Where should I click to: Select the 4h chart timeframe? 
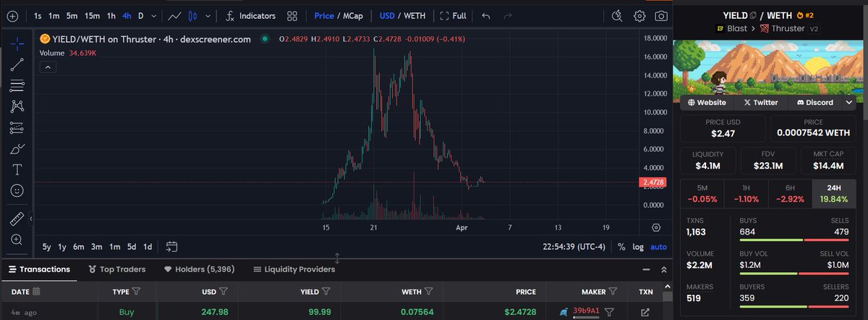(x=127, y=15)
